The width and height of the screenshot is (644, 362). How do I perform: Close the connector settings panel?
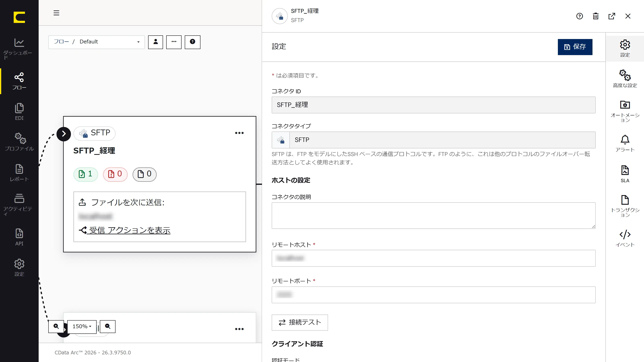coord(628,16)
